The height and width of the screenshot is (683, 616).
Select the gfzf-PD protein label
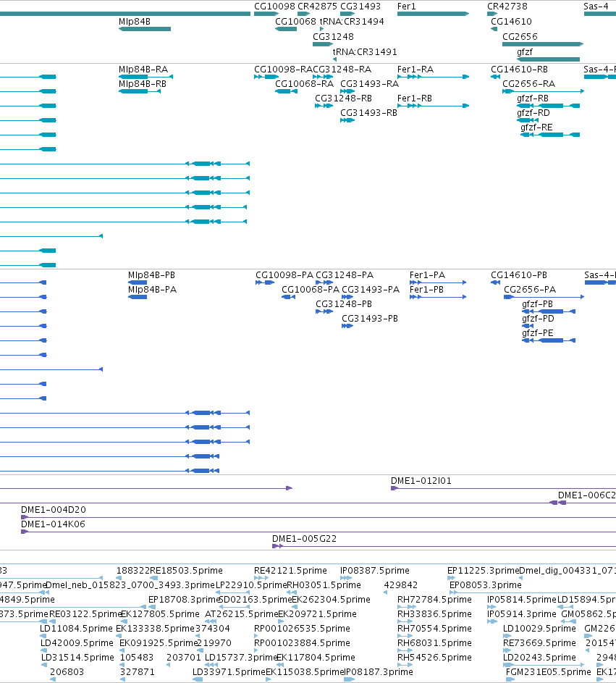[538, 318]
